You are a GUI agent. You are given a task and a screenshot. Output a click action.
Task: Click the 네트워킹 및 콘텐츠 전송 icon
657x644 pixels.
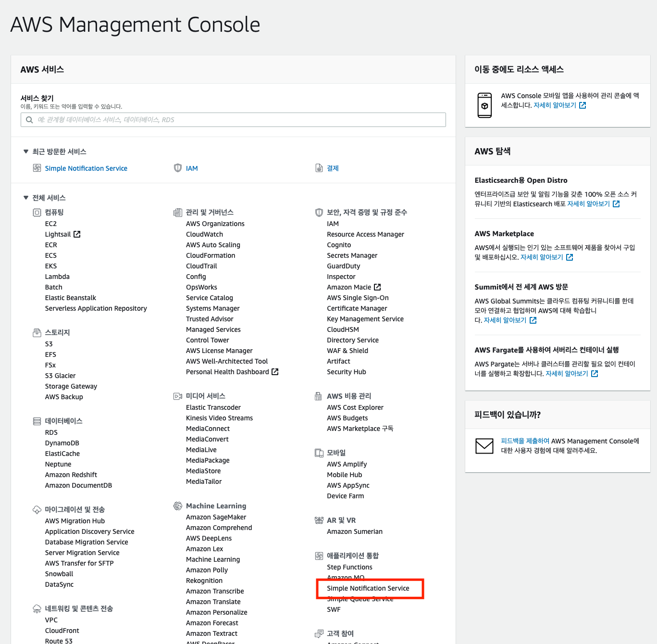pos(37,608)
